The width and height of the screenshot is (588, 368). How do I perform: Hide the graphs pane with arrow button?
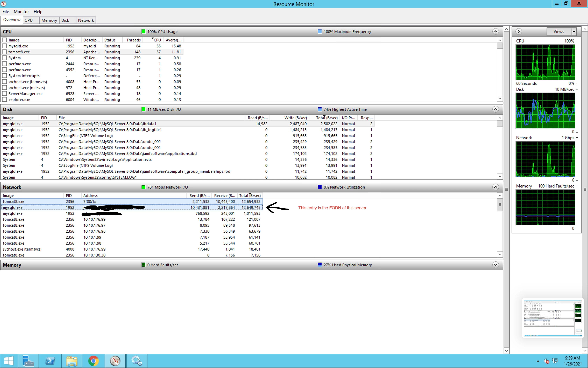click(519, 31)
